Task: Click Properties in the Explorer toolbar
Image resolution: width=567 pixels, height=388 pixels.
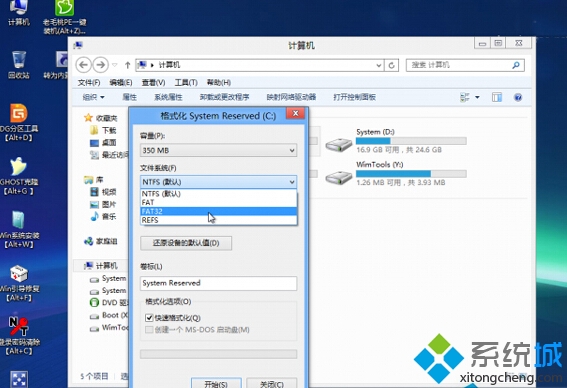Action: pos(129,97)
